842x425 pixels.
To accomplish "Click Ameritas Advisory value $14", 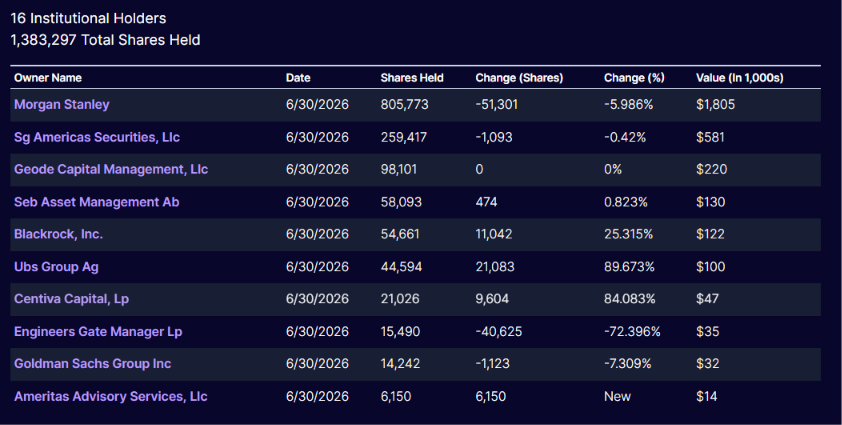I will 707,397.
